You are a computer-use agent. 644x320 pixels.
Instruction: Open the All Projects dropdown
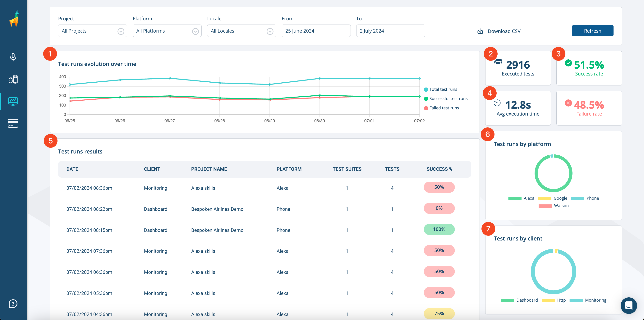(x=93, y=31)
